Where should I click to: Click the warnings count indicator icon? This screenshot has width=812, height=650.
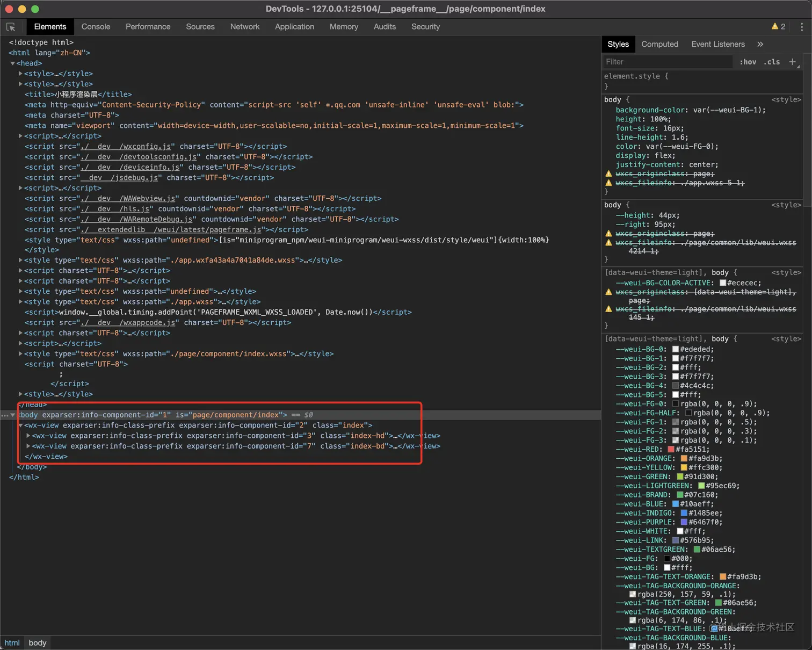775,26
